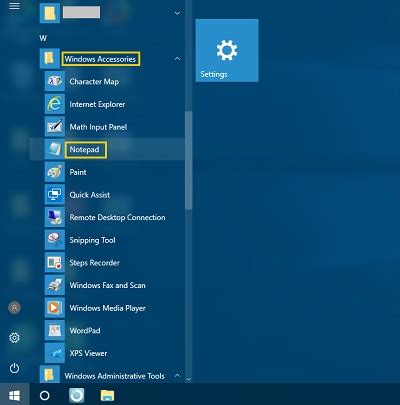
Task: Click the Internet Explorer icon
Action: coord(55,104)
